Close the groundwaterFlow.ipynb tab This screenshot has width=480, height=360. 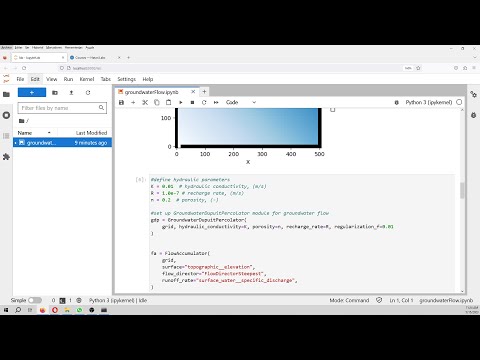pyautogui.click(x=193, y=92)
